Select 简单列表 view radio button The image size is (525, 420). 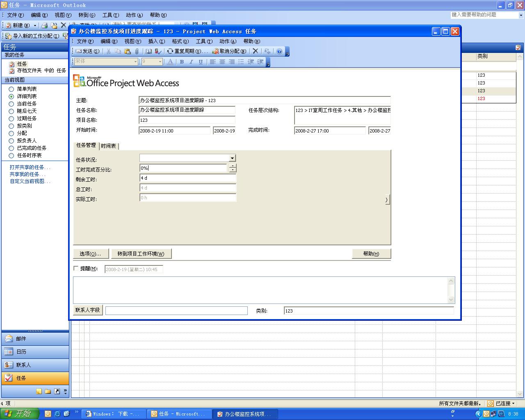(11, 89)
